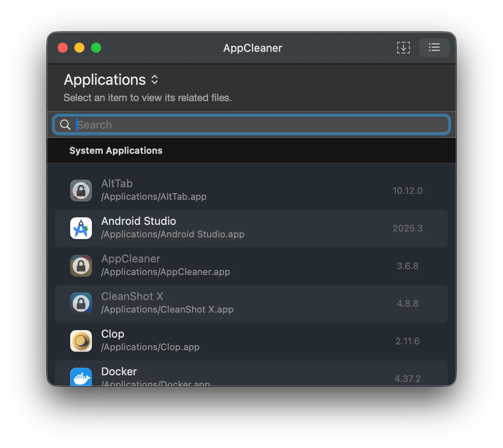503x448 pixels.
Task: Click the Docker whale app icon
Action: click(x=81, y=377)
